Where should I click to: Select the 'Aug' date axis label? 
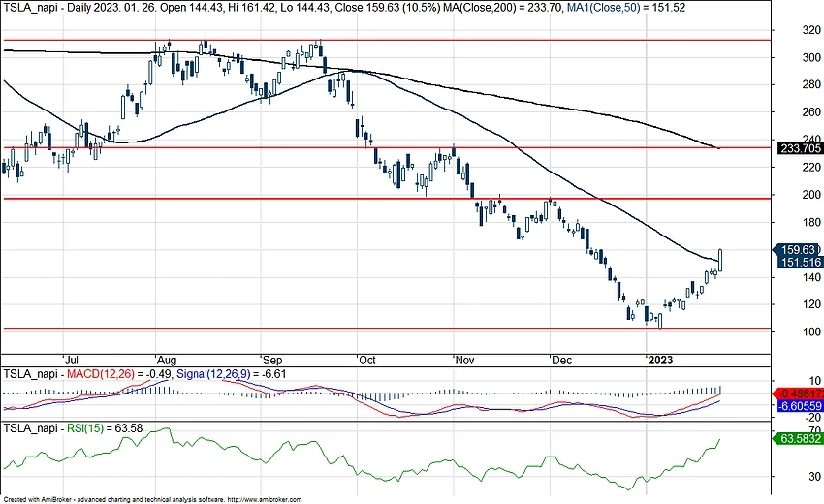pyautogui.click(x=167, y=360)
